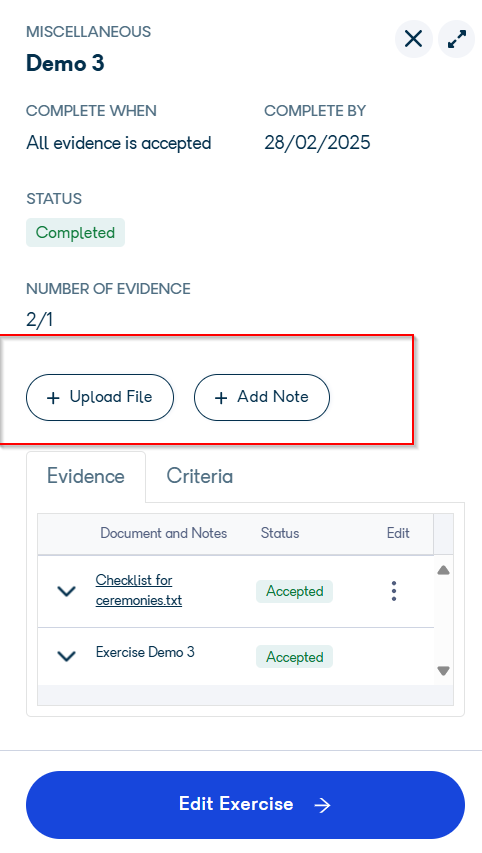
Task: Click plus icon on Upload File
Action: point(53,398)
